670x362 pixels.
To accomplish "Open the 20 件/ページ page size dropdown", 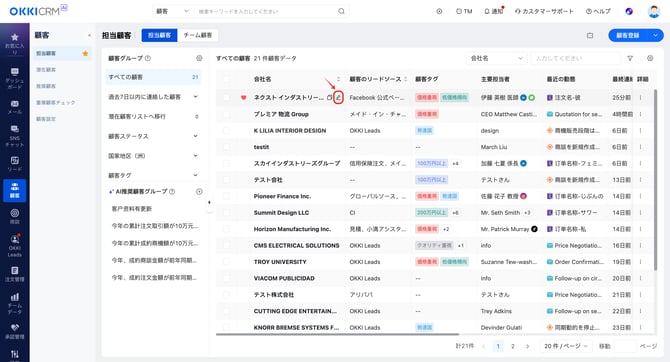I will pyautogui.click(x=566, y=346).
